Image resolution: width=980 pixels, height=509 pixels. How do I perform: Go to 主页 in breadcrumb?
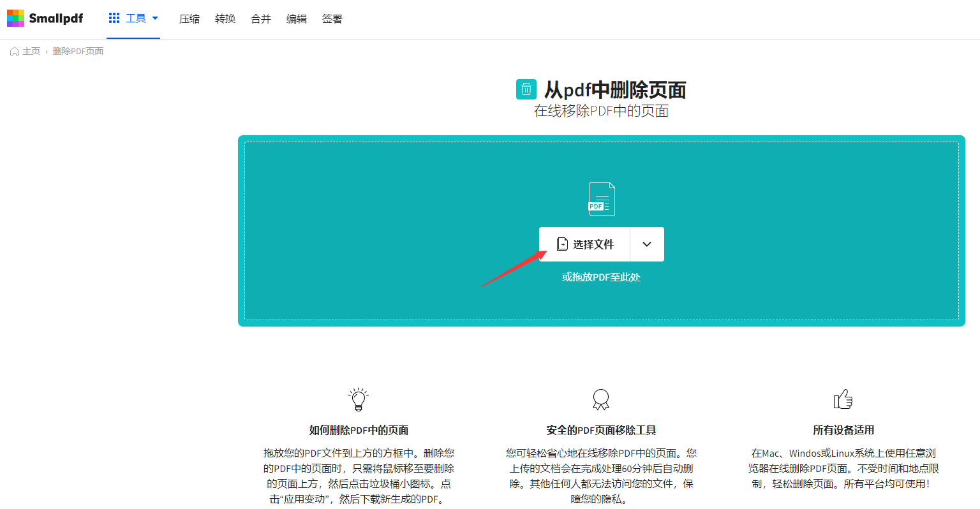tap(31, 51)
